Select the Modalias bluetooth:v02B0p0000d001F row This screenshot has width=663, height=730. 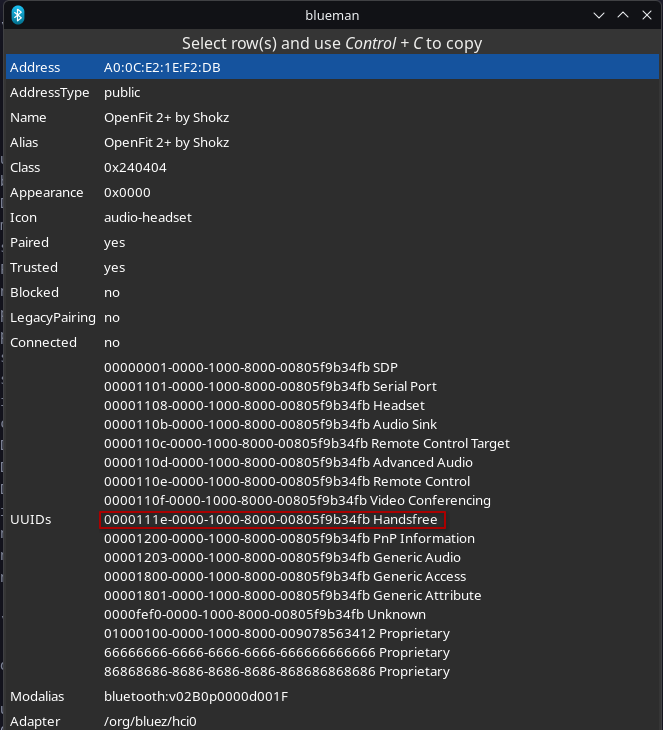pyautogui.click(x=332, y=696)
